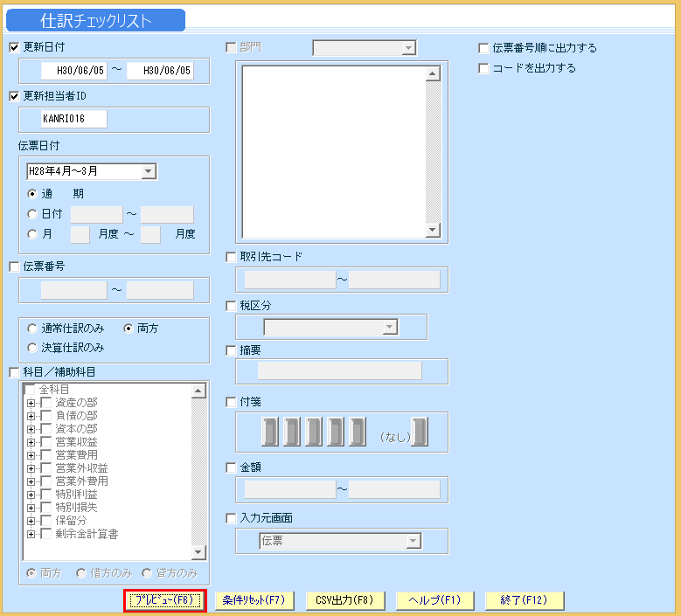This screenshot has height=616, width=681.
Task: Choose the 両方 journal type radio
Action: coord(129,329)
